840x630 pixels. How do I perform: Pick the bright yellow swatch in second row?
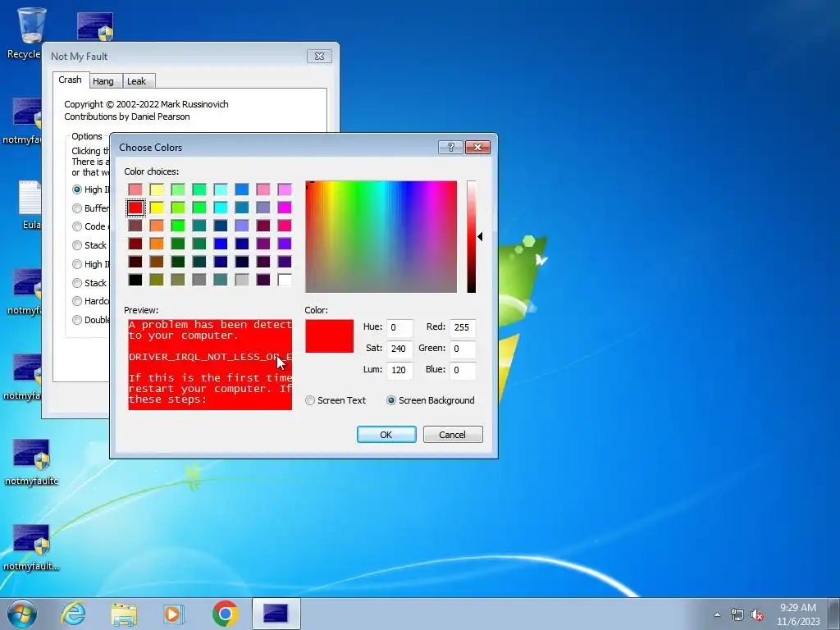pyautogui.click(x=157, y=208)
